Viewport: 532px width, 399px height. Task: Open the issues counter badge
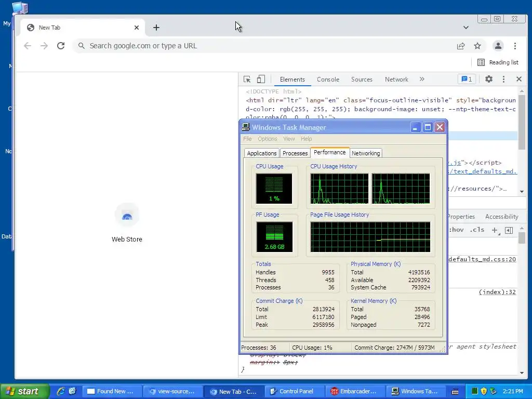coord(467,79)
